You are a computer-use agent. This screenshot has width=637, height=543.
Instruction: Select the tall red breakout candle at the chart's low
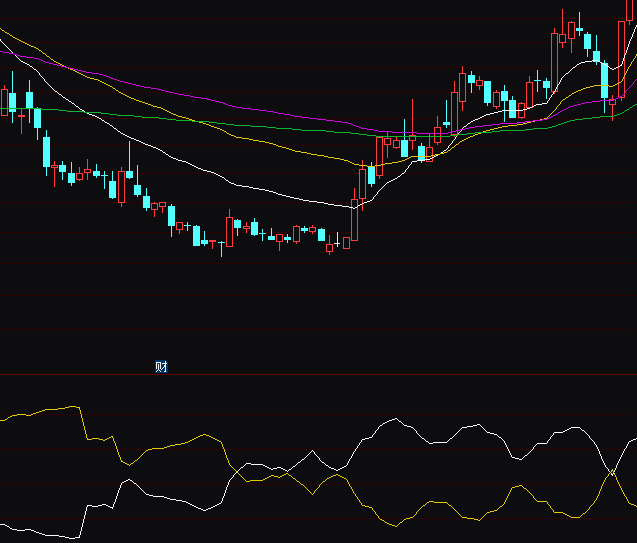click(x=354, y=219)
